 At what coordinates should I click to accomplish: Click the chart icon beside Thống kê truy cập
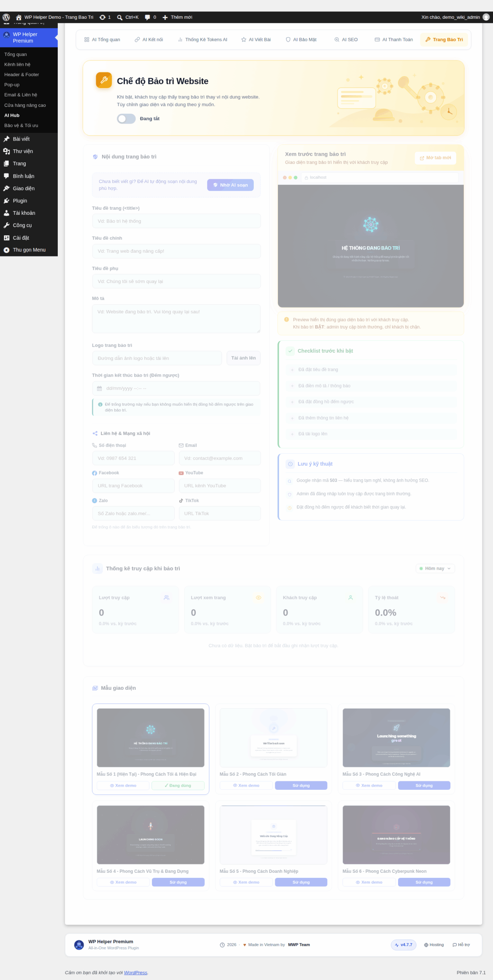point(97,569)
